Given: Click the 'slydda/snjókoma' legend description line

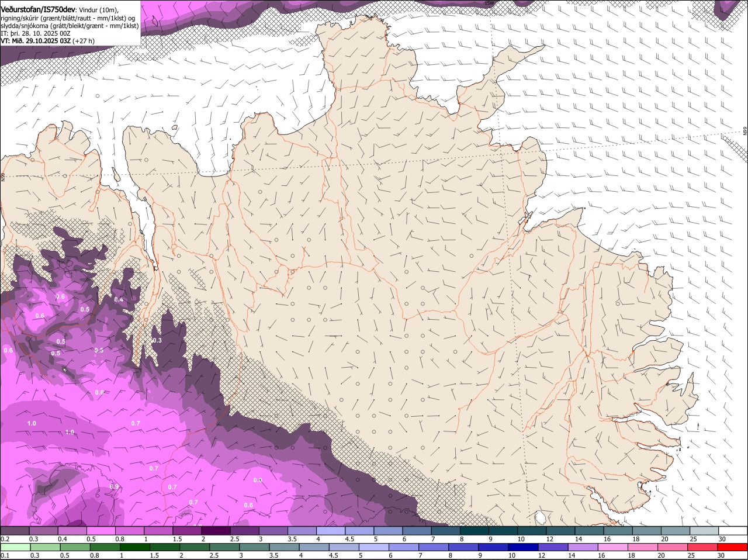Looking at the screenshot, I should (x=70, y=26).
